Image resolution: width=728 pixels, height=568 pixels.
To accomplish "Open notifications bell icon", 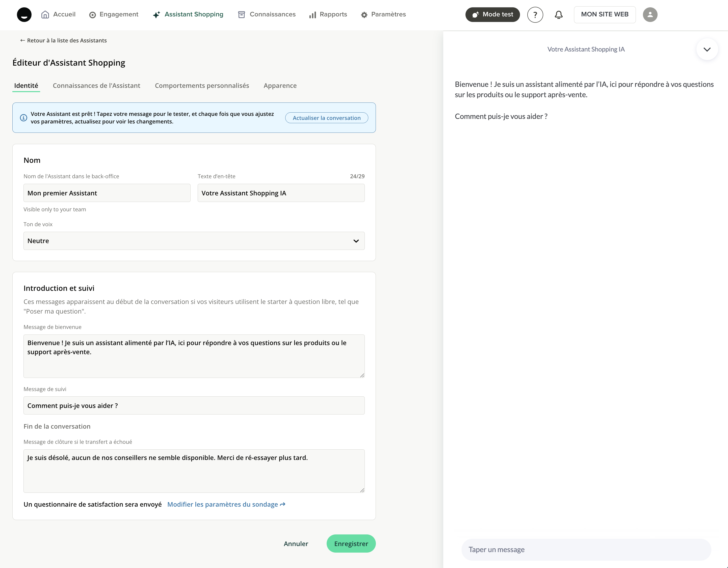I will pyautogui.click(x=559, y=15).
